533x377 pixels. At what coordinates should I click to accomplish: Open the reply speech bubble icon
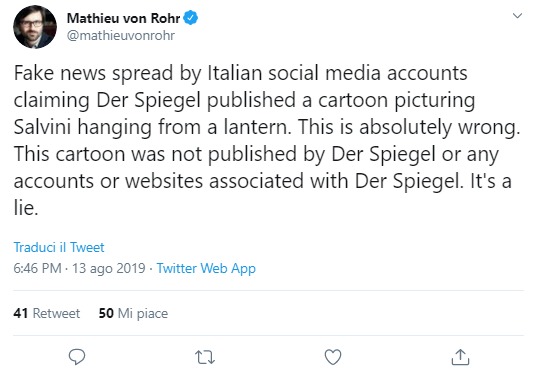coord(77,357)
